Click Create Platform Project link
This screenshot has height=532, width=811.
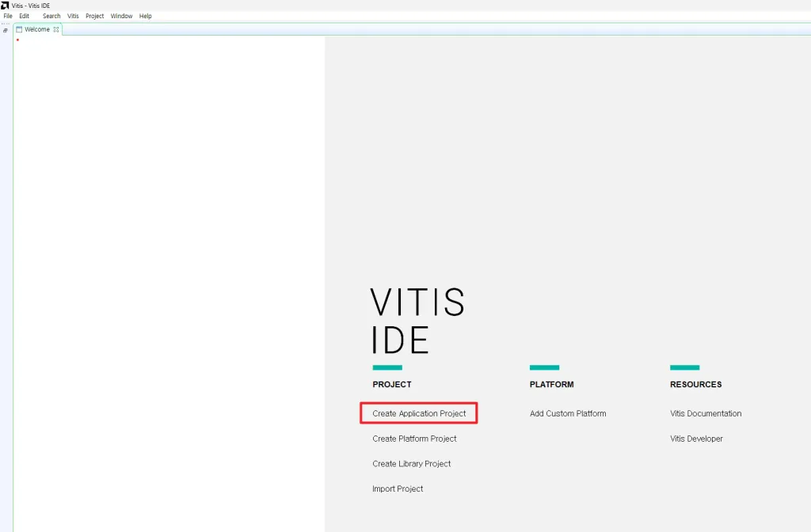pyautogui.click(x=414, y=439)
